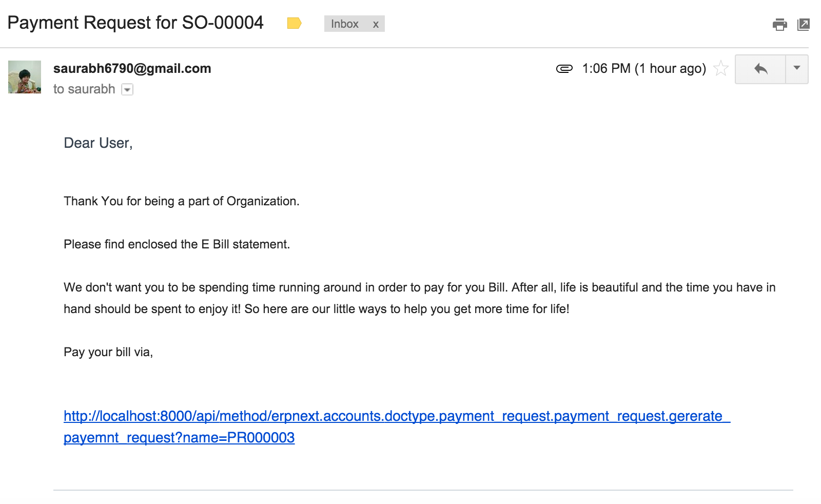Screen dimensions: 821x504
Task: Click the "Pay your bill via," line
Action: [x=108, y=352]
